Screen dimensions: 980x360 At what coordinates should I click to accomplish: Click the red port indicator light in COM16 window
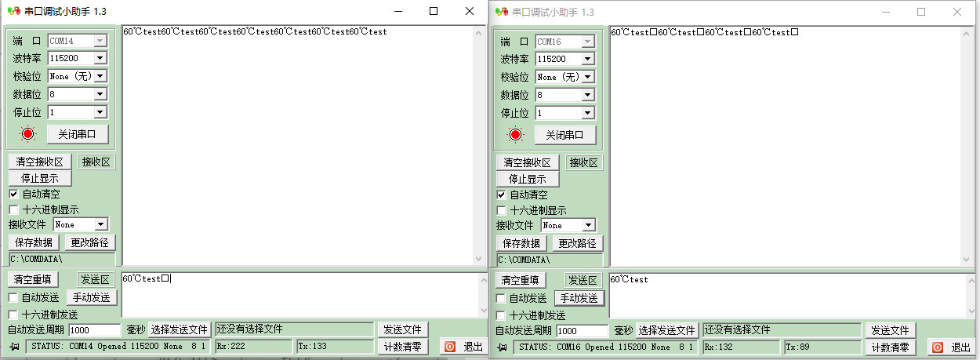516,134
